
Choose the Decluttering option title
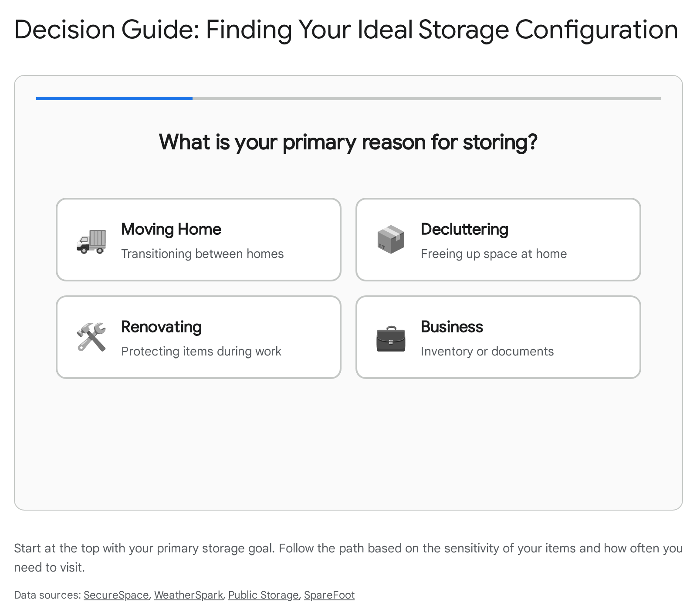pos(464,229)
